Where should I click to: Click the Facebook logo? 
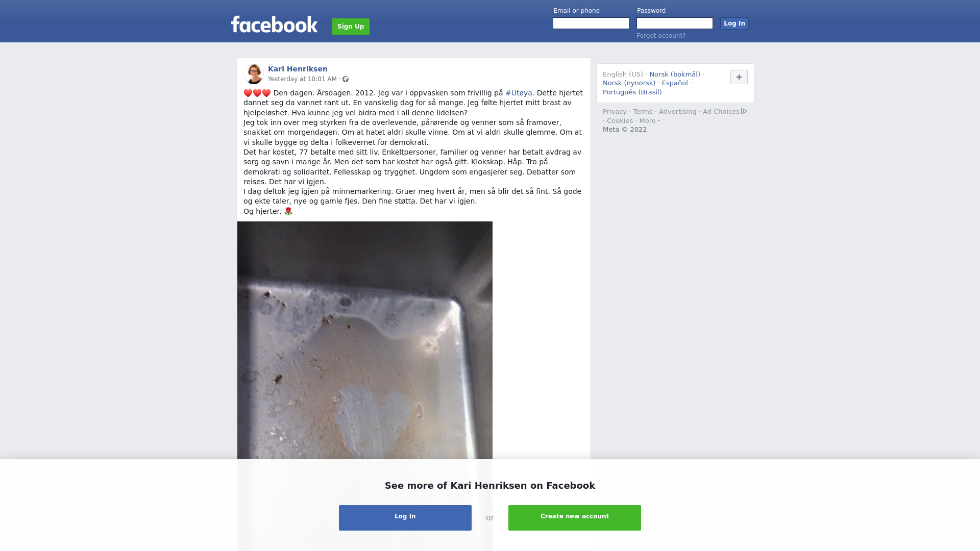(x=274, y=24)
